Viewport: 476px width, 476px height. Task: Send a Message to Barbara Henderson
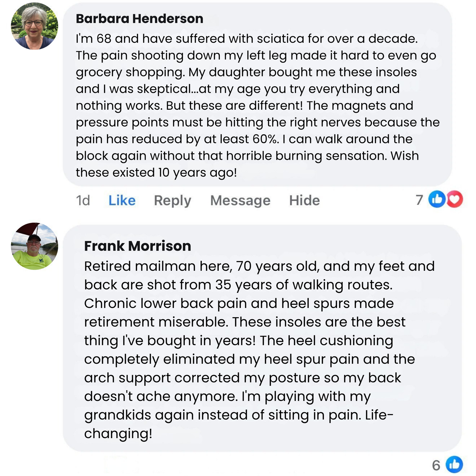[x=240, y=200]
